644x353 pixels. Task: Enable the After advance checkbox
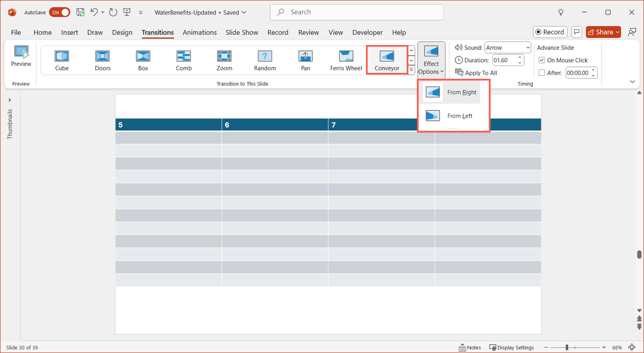(541, 73)
